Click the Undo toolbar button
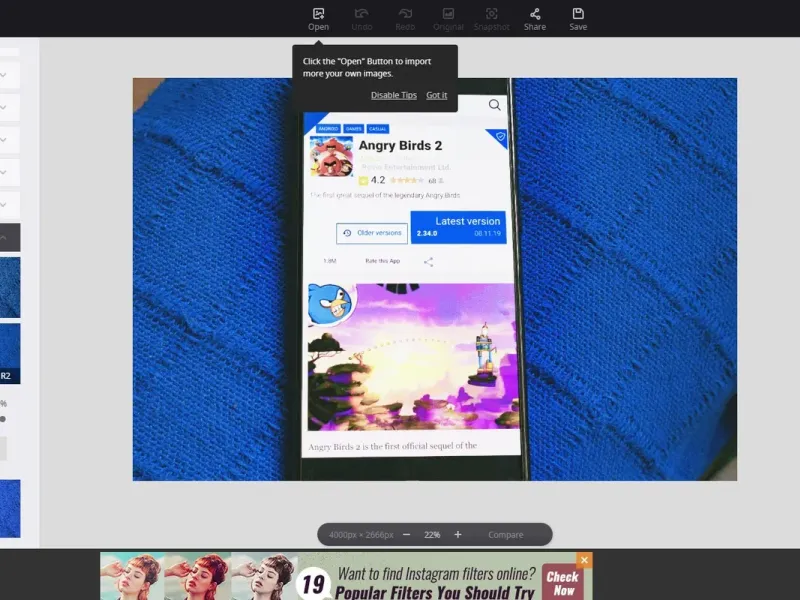This screenshot has height=600, width=800. 361,19
